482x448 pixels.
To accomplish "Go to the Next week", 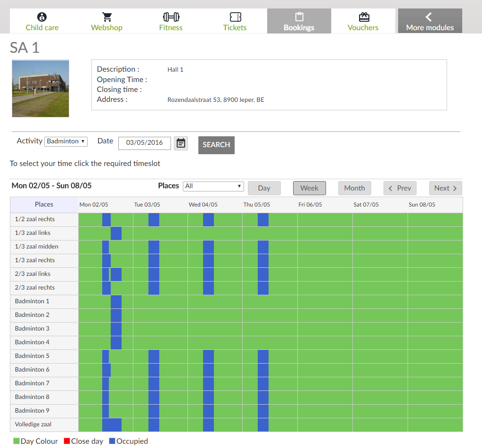I will [445, 188].
